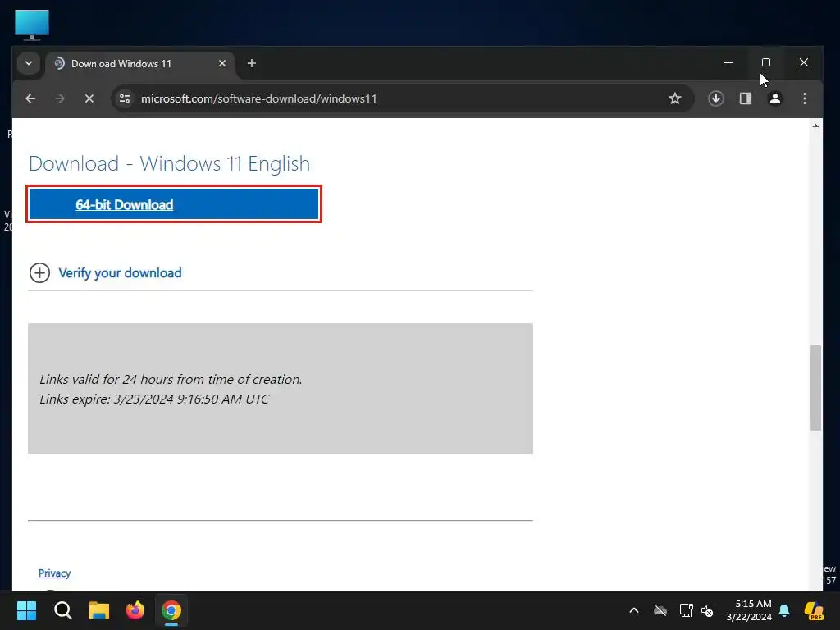Open the Windows Start menu
The height and width of the screenshot is (630, 840).
(x=27, y=610)
